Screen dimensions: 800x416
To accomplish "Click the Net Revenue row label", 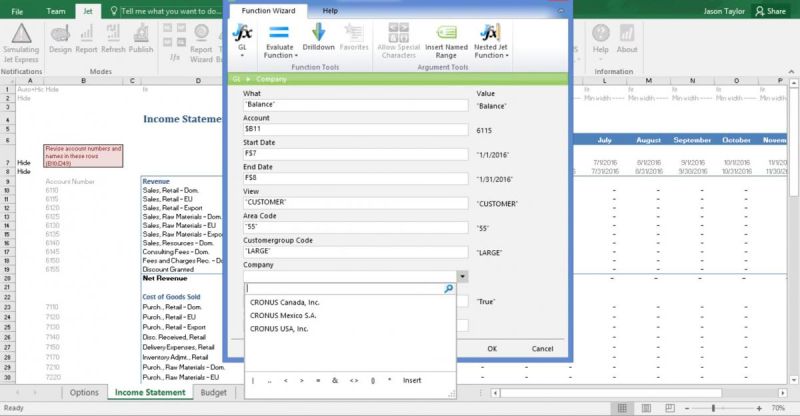I will click(165, 278).
